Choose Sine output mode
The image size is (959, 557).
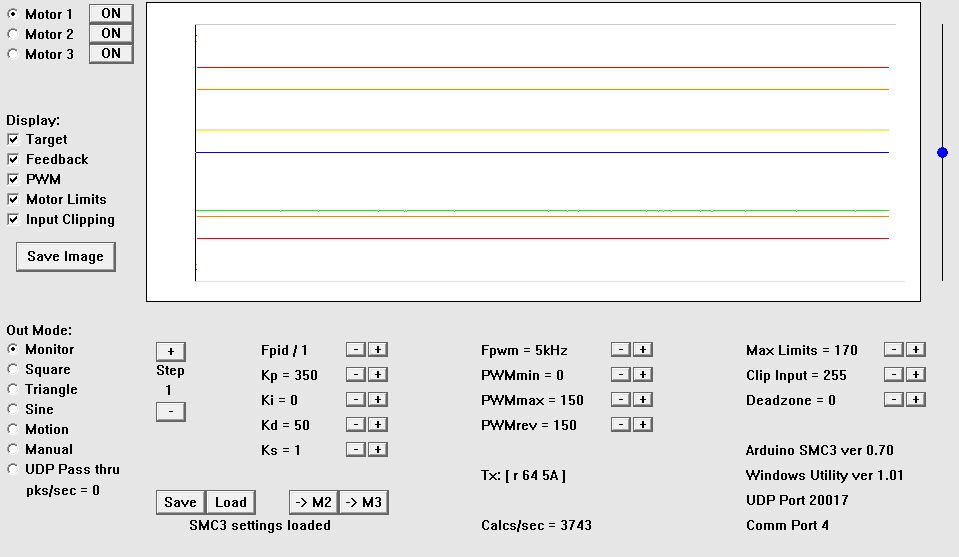(13, 409)
